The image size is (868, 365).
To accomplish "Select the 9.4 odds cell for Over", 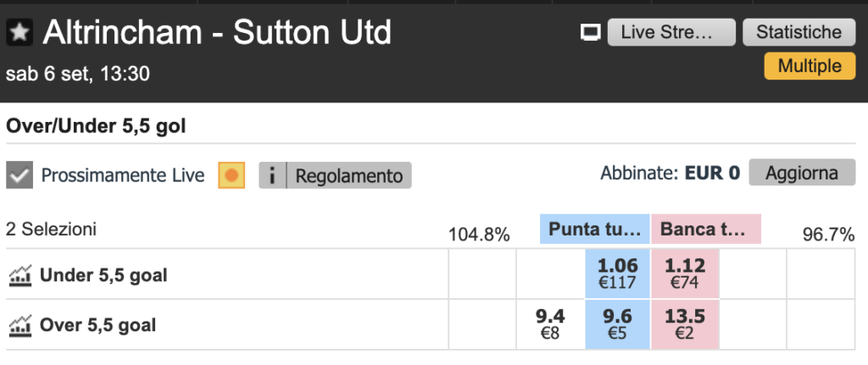I will [x=550, y=324].
